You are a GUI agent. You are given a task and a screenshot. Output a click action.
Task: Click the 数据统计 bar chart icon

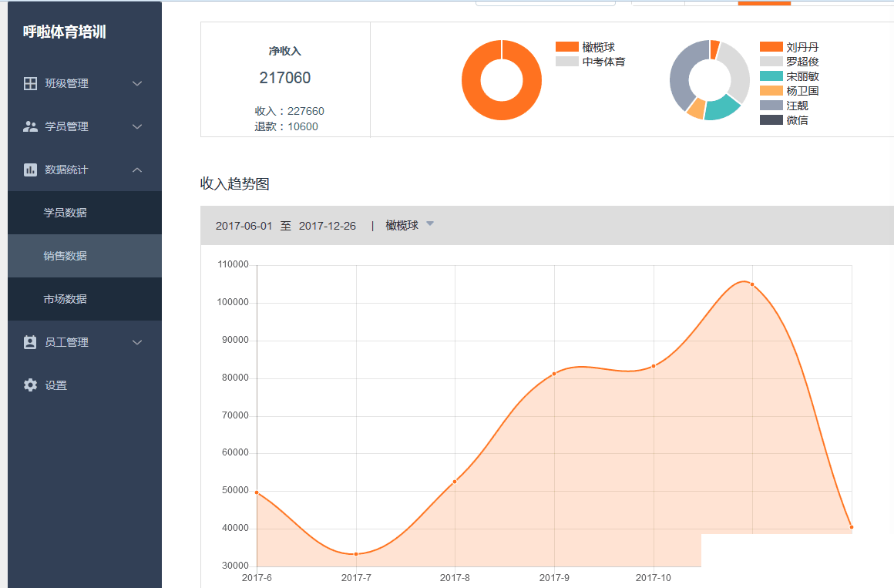(30, 170)
